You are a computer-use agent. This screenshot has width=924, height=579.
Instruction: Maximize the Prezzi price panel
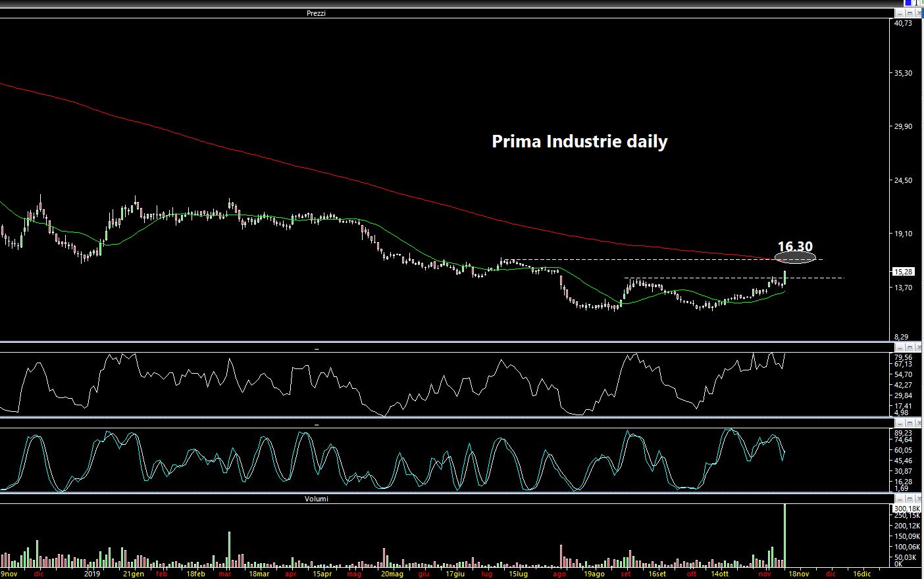pyautogui.click(x=909, y=13)
